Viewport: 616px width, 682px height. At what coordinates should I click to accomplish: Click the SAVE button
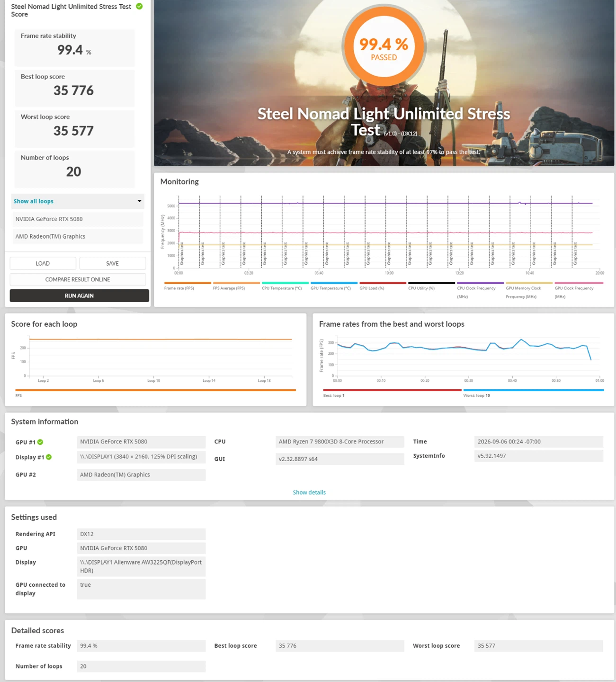(x=113, y=263)
